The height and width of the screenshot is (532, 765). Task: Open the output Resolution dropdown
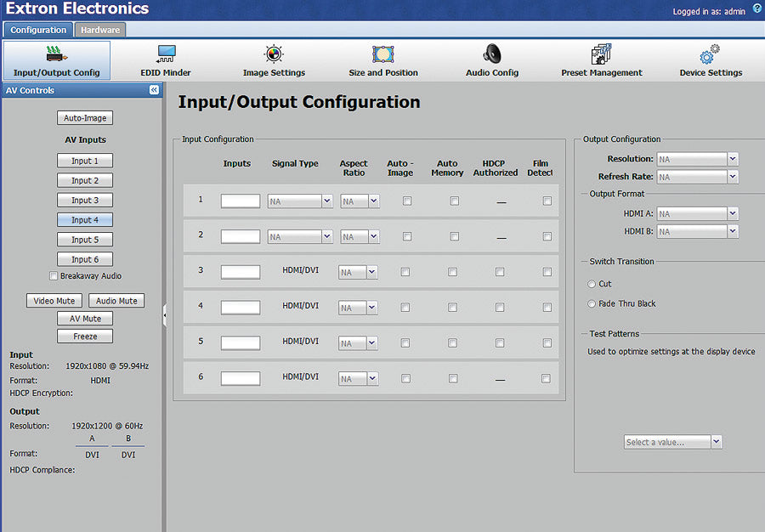(698, 159)
